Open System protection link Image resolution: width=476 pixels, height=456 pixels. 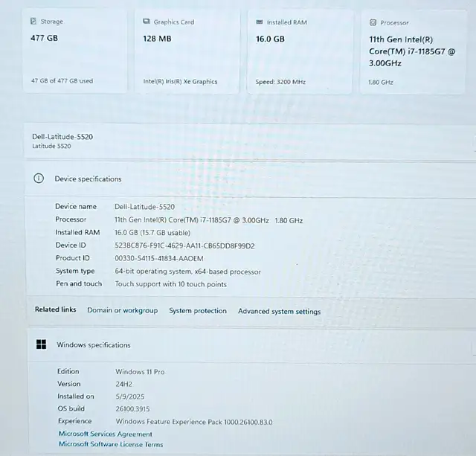tap(198, 311)
